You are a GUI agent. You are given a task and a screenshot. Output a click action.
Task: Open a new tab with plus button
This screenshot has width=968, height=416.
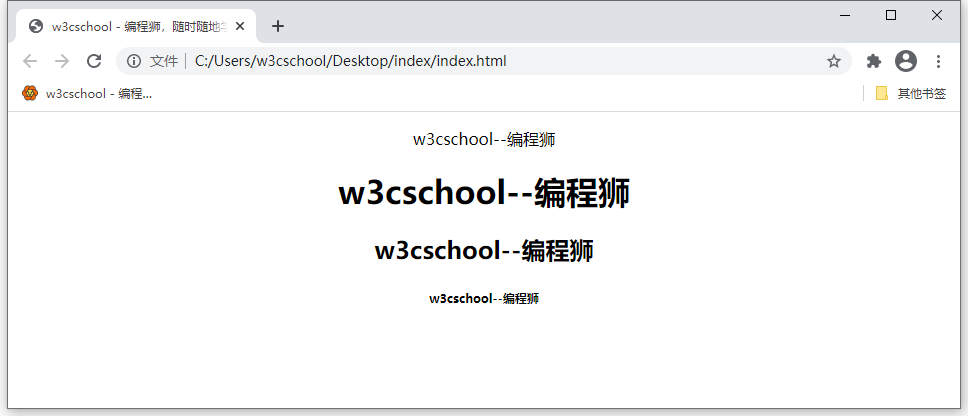[278, 26]
